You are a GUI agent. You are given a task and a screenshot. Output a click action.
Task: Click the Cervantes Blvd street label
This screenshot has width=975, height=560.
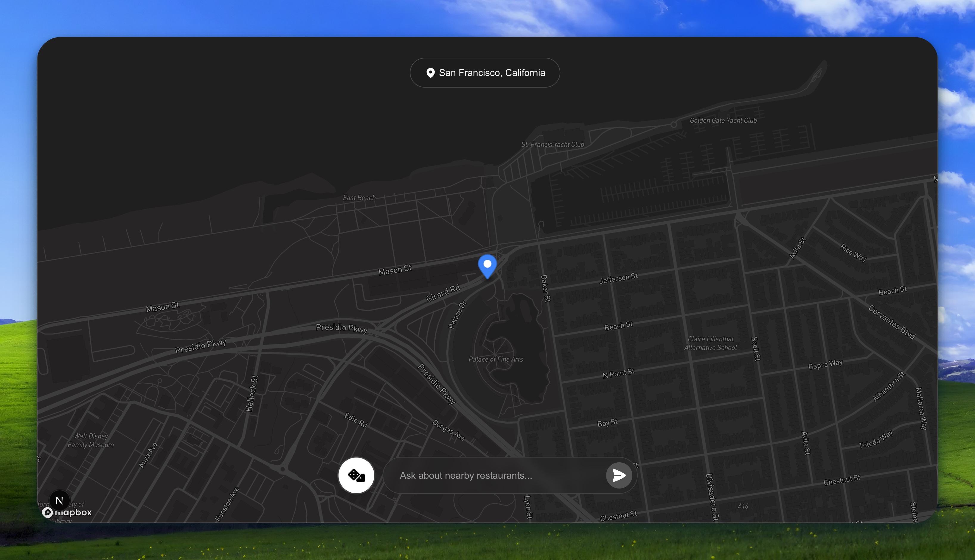pos(892,322)
